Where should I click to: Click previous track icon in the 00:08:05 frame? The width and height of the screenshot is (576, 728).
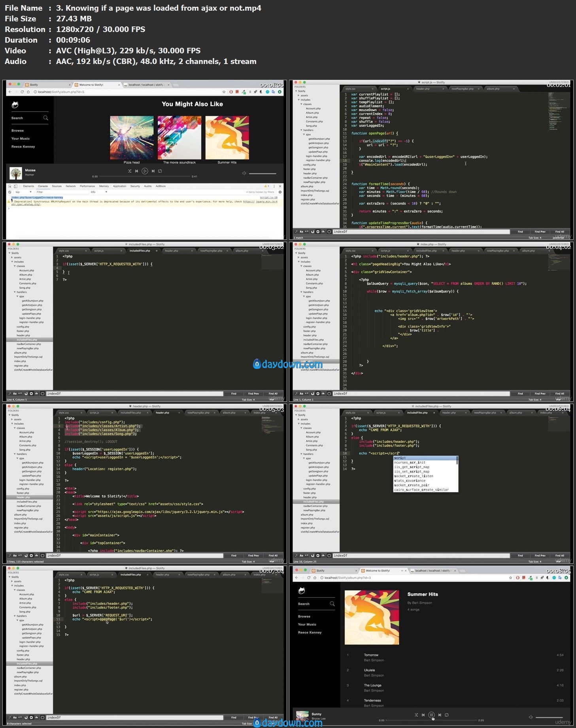(423, 715)
